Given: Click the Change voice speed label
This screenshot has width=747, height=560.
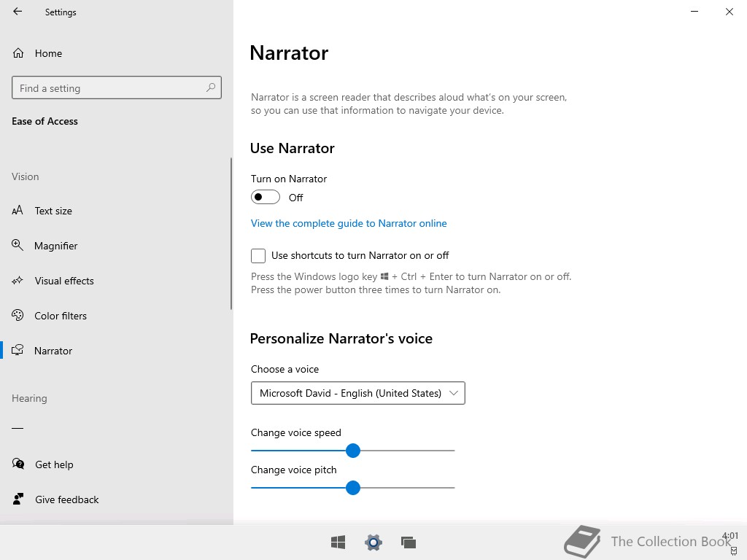Looking at the screenshot, I should click(296, 433).
